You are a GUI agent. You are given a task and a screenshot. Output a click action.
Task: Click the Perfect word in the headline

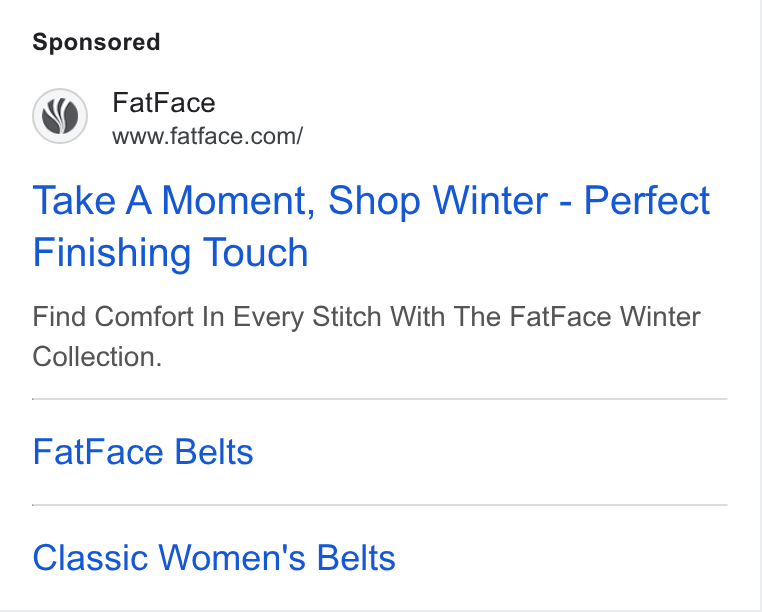pos(646,200)
